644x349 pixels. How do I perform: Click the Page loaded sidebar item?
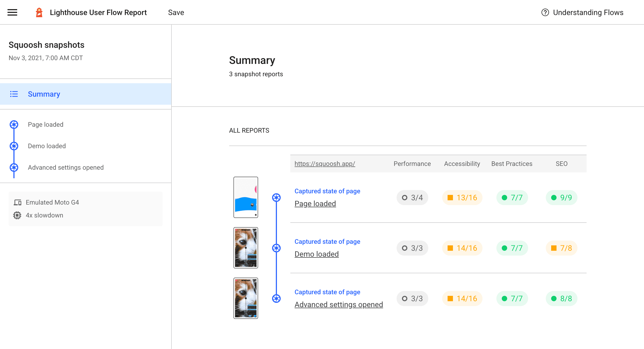45,125
